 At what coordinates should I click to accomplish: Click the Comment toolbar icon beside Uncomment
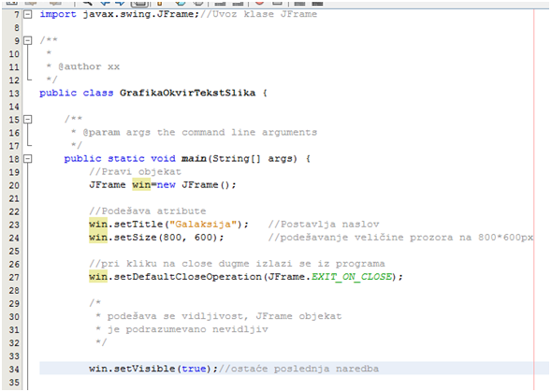(299, 3)
